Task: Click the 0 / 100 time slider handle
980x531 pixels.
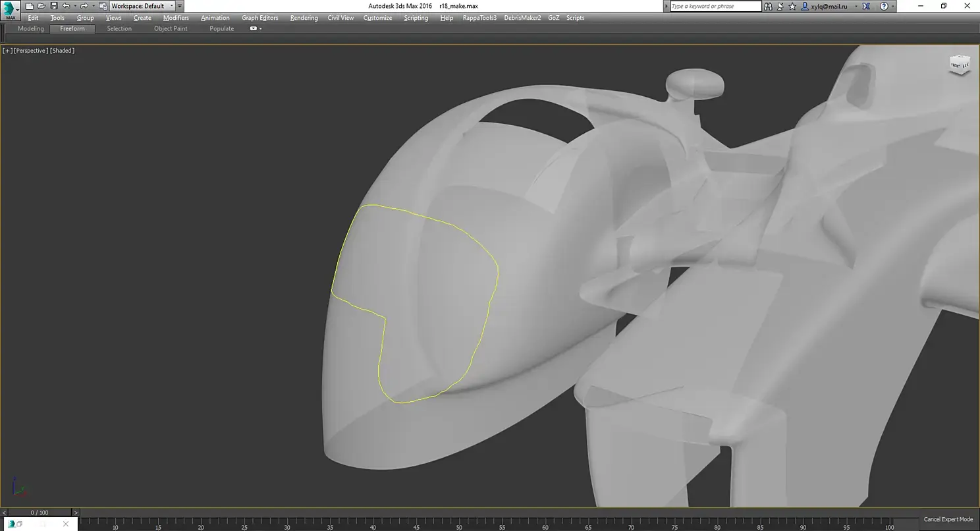Action: coord(40,513)
